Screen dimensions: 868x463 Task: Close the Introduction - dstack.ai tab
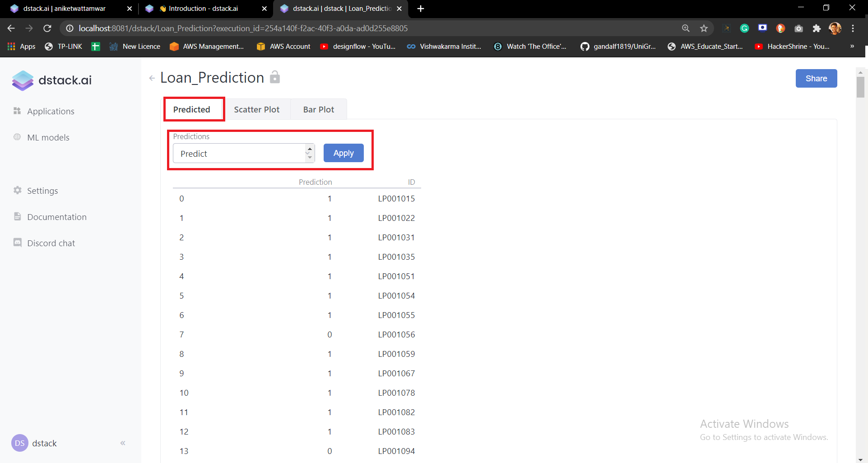pos(265,9)
